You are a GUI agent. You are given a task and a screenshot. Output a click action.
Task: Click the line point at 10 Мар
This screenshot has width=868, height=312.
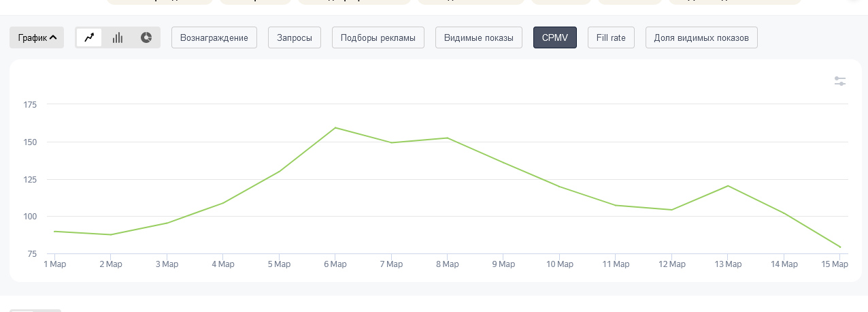click(x=559, y=187)
